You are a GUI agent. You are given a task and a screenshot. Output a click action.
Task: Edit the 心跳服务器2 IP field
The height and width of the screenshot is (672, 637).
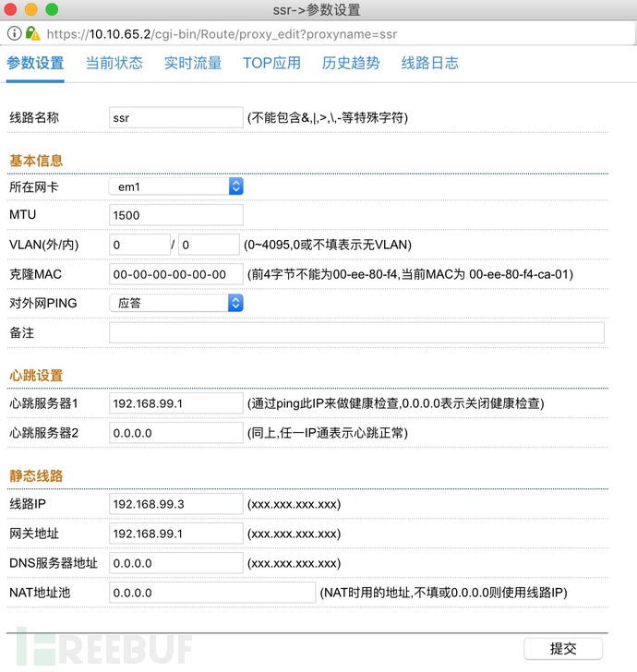click(176, 433)
